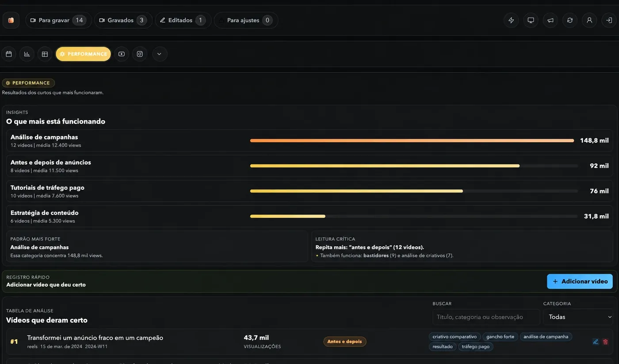Click the 92 mil value
The width and height of the screenshot is (619, 364).
599,166
